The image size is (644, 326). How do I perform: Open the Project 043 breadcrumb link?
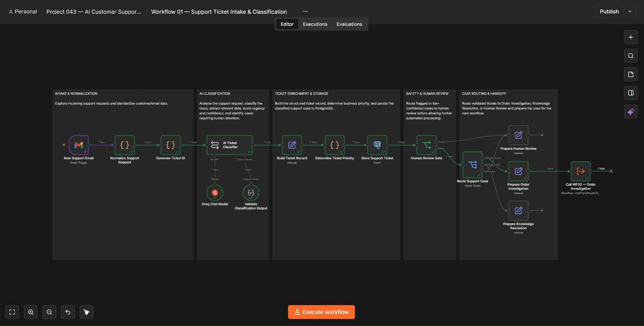tap(94, 12)
